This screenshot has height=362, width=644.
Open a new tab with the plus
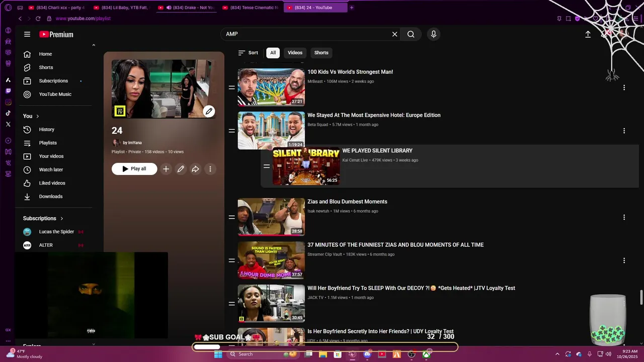[352, 8]
